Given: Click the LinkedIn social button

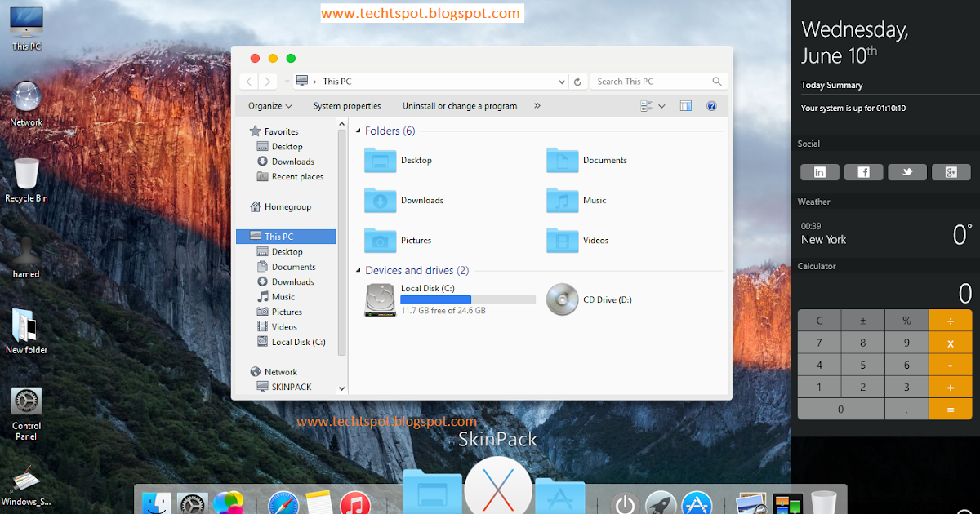Looking at the screenshot, I should pyautogui.click(x=819, y=172).
